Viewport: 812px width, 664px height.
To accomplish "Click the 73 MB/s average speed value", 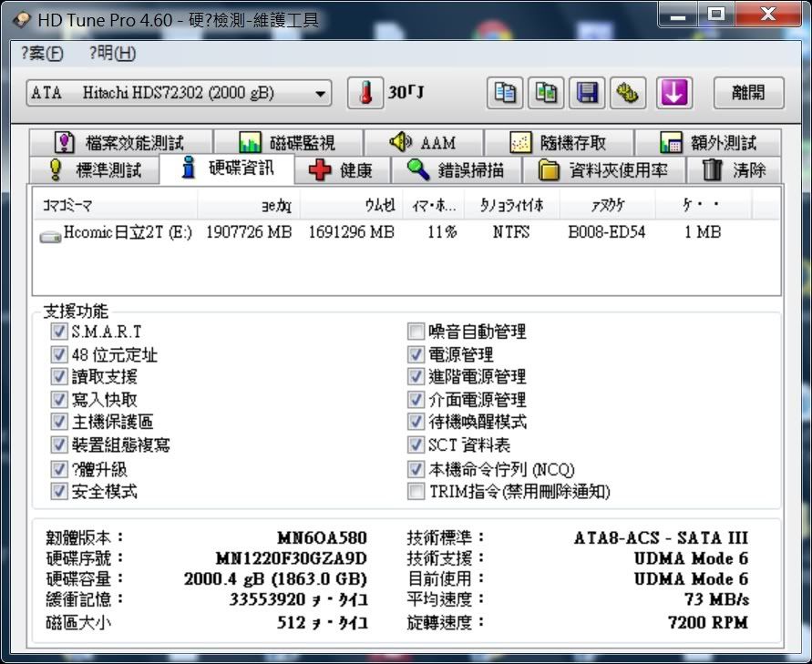I will coord(716,599).
